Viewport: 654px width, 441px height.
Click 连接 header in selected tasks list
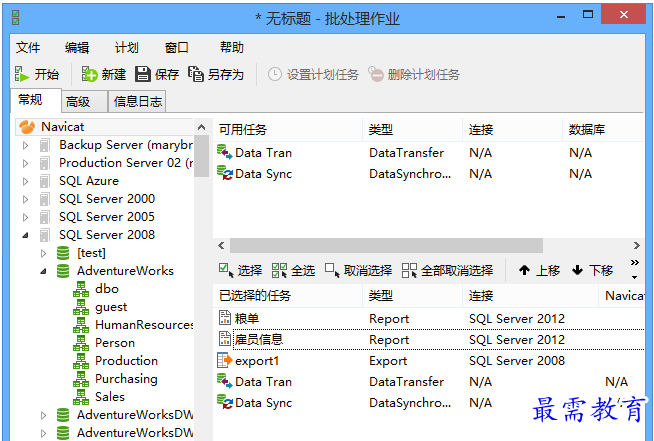(x=530, y=296)
